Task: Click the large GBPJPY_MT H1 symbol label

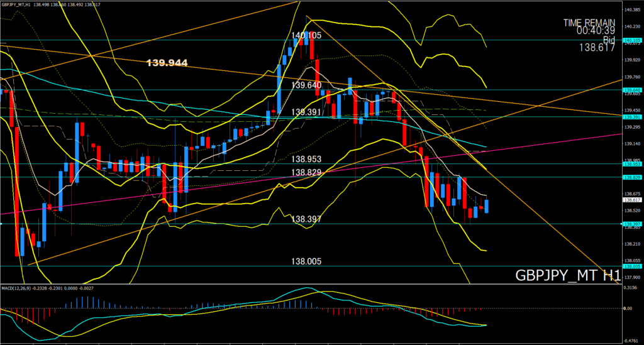Action: 567,275
